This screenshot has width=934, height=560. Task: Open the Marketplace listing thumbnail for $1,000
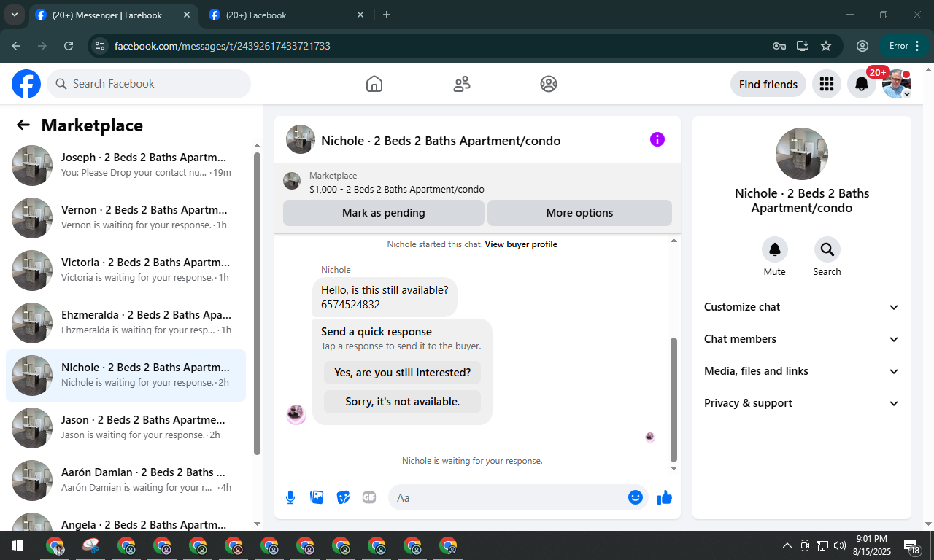pos(292,182)
